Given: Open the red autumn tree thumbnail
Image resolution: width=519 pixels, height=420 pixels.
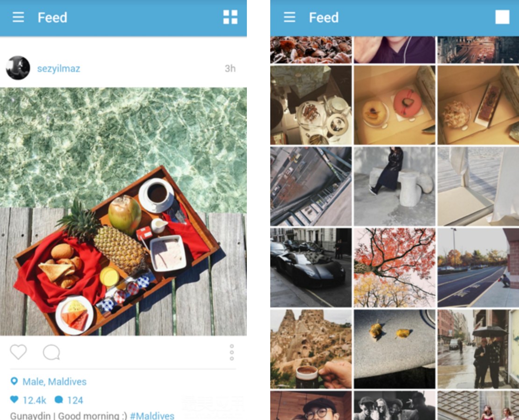Looking at the screenshot, I should click(395, 268).
